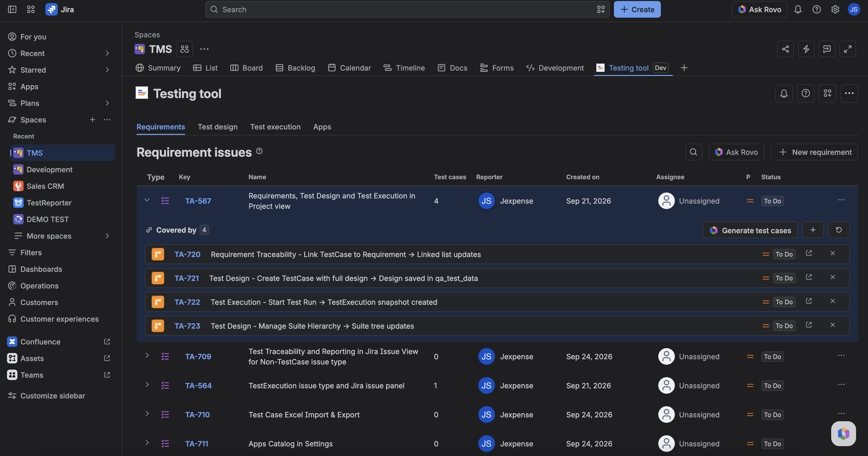Enter full screen with the expand icon

pos(848,49)
